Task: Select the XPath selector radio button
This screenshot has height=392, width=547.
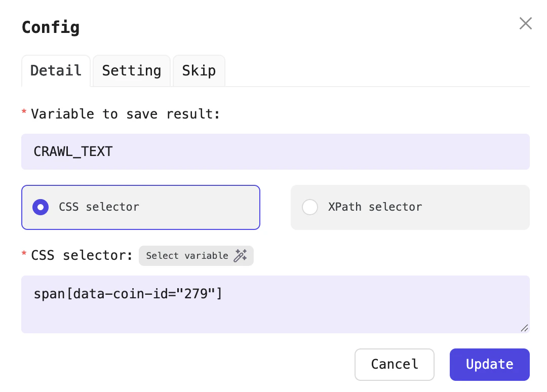Action: [x=310, y=207]
